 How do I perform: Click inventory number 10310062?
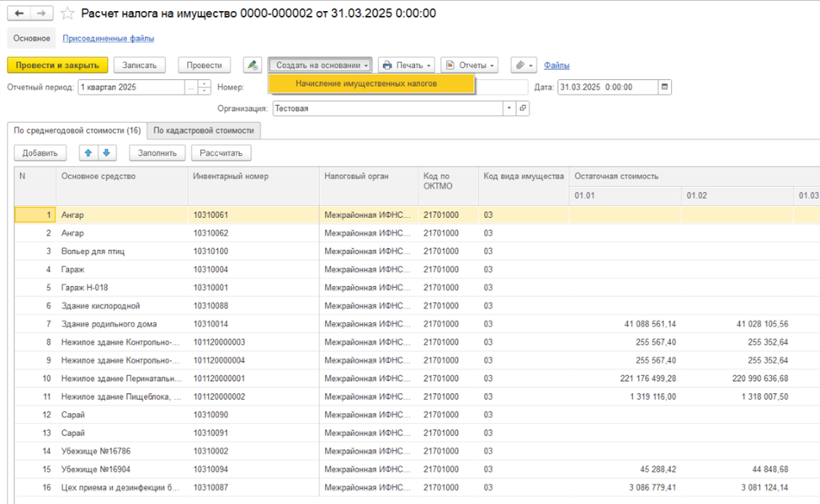210,233
